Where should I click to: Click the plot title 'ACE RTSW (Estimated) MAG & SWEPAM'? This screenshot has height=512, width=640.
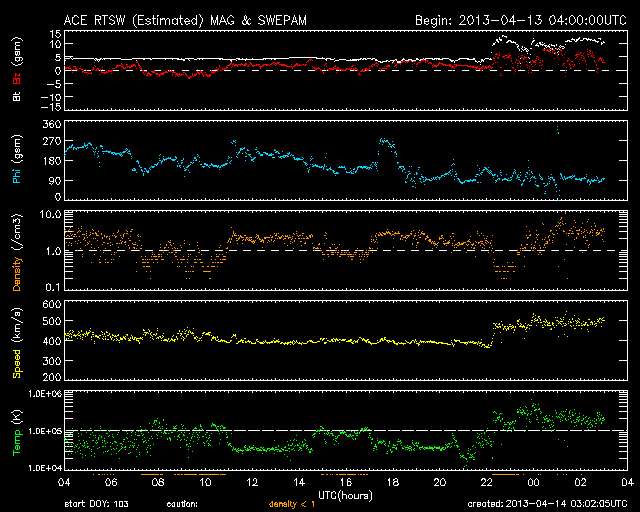pyautogui.click(x=185, y=20)
